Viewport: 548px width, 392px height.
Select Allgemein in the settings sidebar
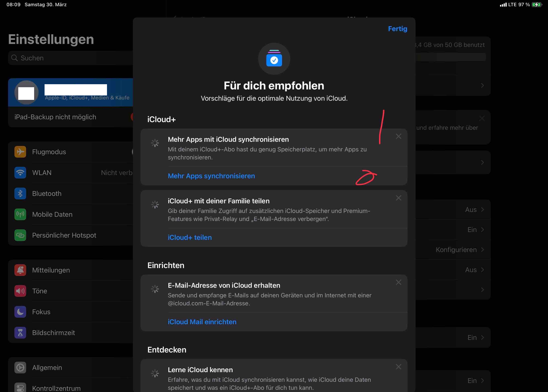pos(47,367)
